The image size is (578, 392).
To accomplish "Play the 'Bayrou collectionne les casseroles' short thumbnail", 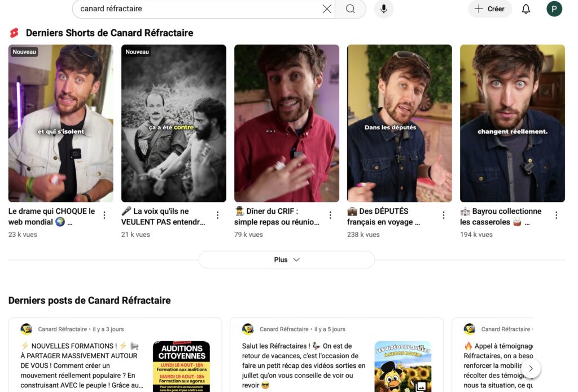I will (512, 123).
